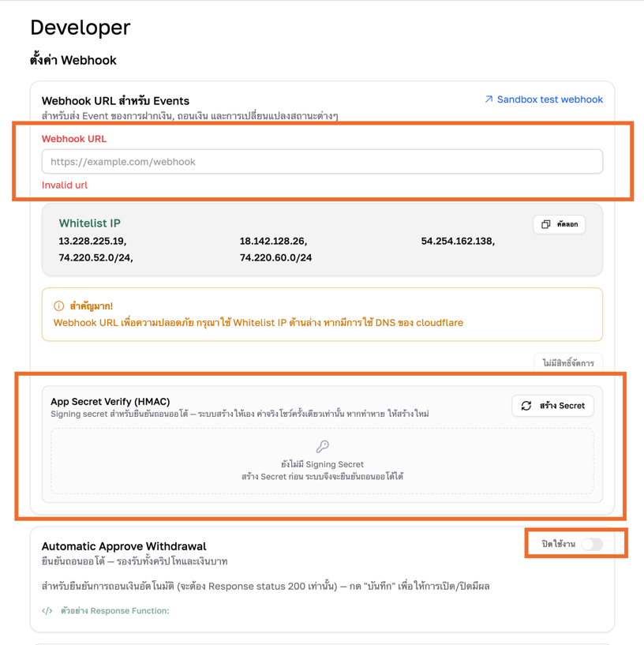Image resolution: width=644 pixels, height=645 pixels.
Task: Click the ยังไม่มี Signing Secret placeholder text
Action: (x=323, y=464)
